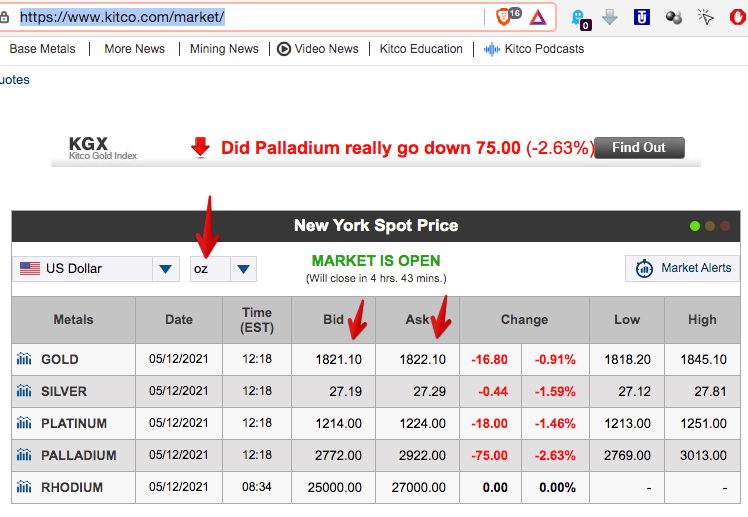748x517 pixels.
Task: Select the oz unit combo box
Action: pyautogui.click(x=223, y=269)
